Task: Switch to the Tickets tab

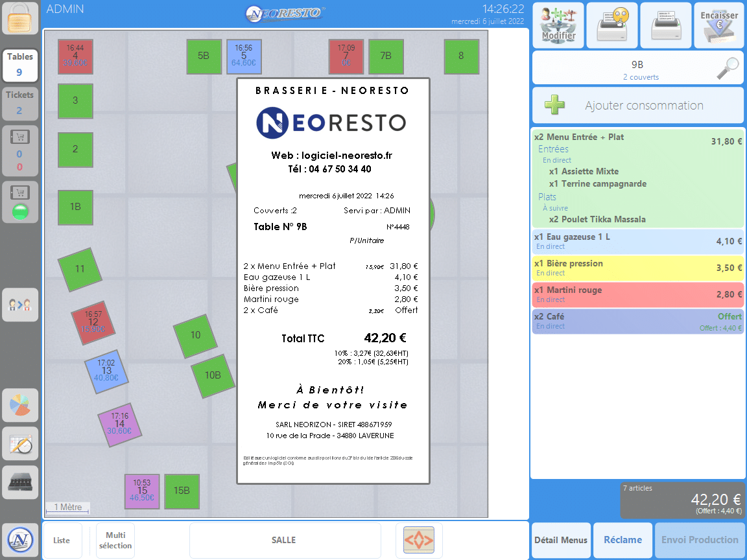Action: (x=20, y=102)
